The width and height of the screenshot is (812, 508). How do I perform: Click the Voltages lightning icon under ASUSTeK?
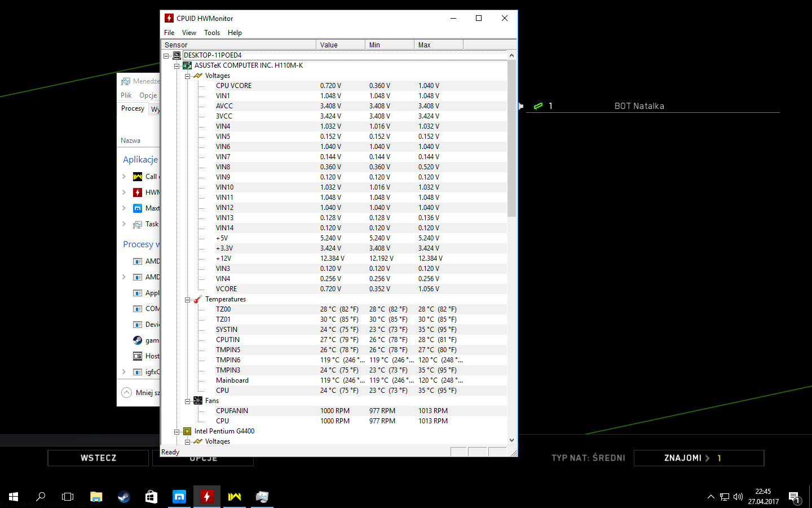(x=198, y=76)
